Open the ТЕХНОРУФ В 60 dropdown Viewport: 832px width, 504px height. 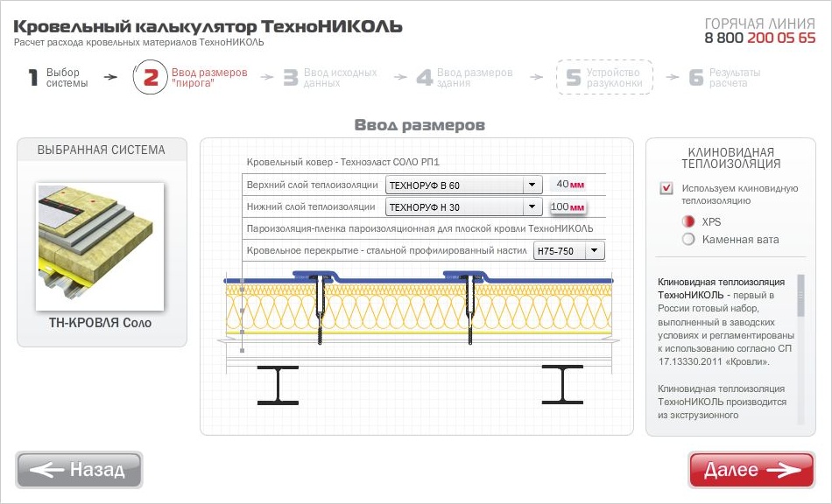tap(531, 185)
